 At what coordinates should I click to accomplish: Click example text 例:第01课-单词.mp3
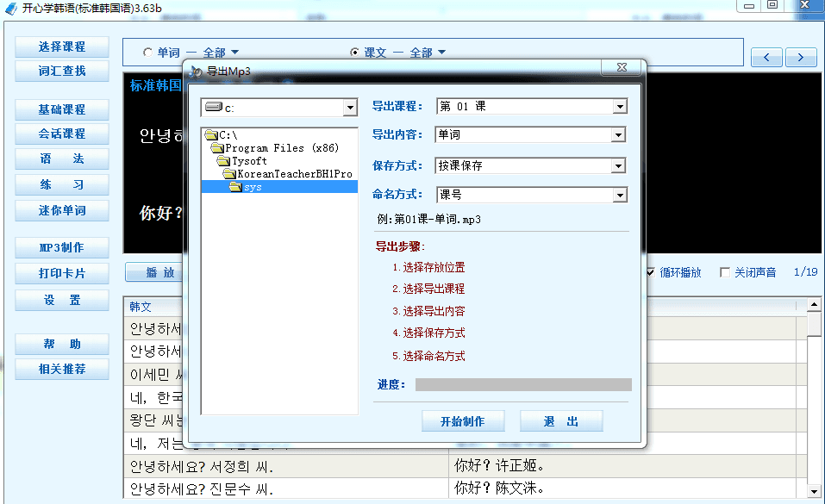click(428, 220)
